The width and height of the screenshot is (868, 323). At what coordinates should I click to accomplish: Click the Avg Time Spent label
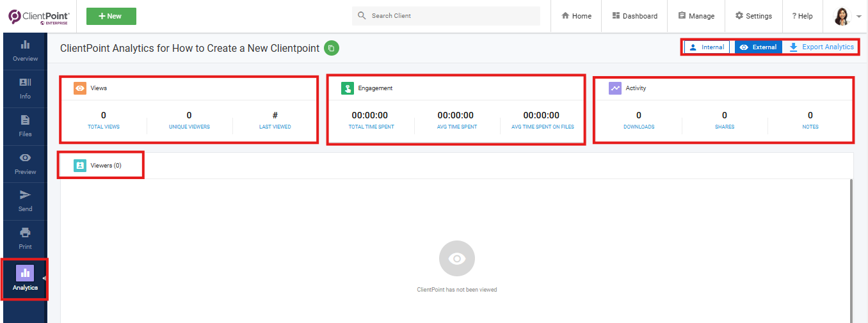pyautogui.click(x=456, y=127)
